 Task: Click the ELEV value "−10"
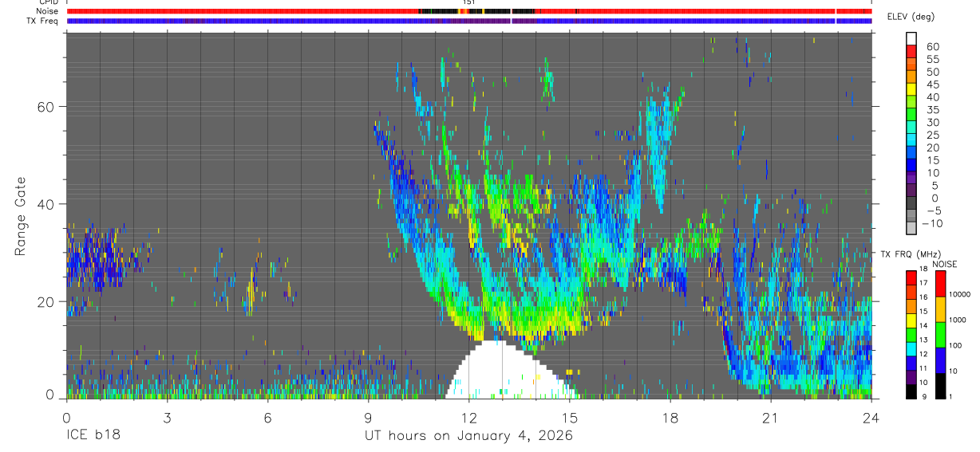click(931, 223)
